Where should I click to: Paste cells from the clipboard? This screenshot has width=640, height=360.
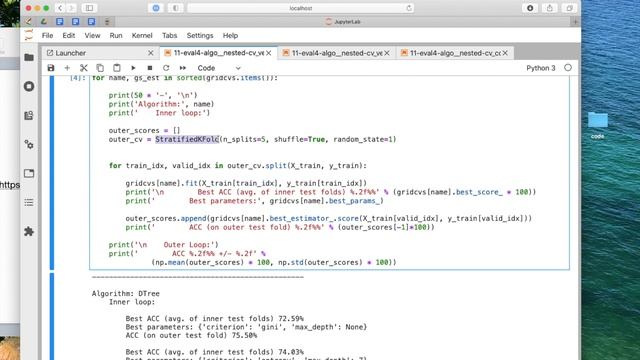point(117,68)
